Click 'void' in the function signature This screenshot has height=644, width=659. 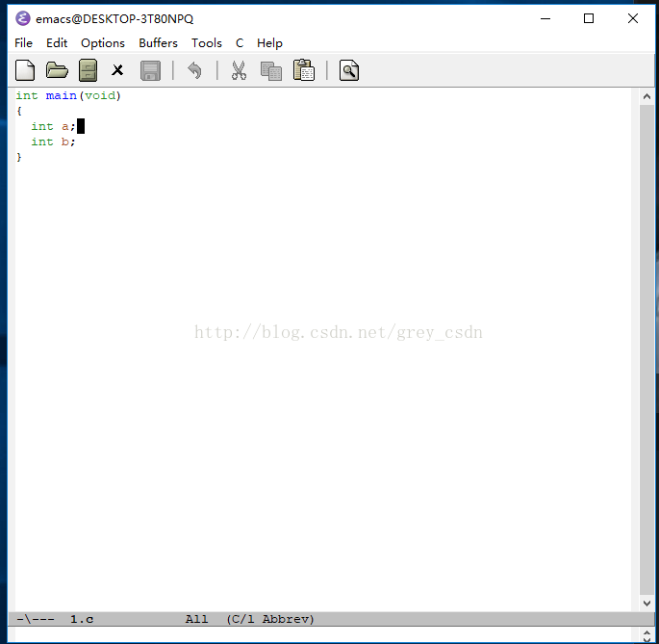[x=100, y=95]
